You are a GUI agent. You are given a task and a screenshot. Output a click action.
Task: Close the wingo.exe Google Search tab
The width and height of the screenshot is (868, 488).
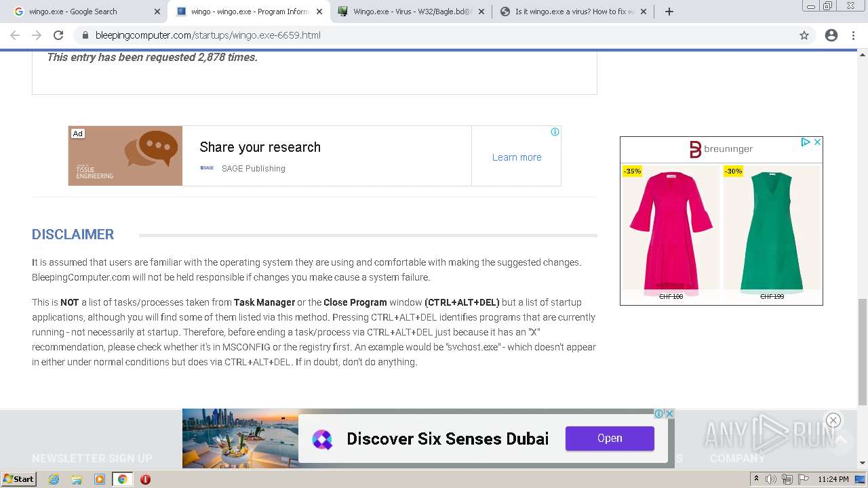pyautogui.click(x=157, y=12)
